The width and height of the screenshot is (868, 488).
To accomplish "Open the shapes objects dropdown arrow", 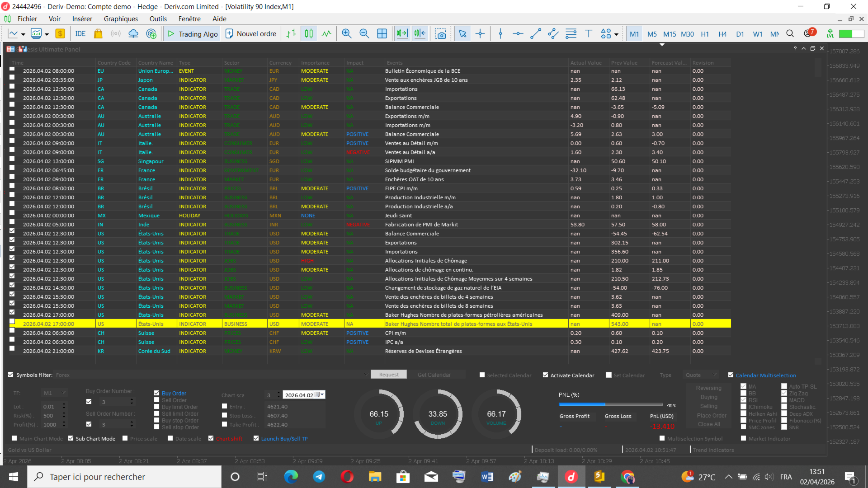I will coord(616,34).
